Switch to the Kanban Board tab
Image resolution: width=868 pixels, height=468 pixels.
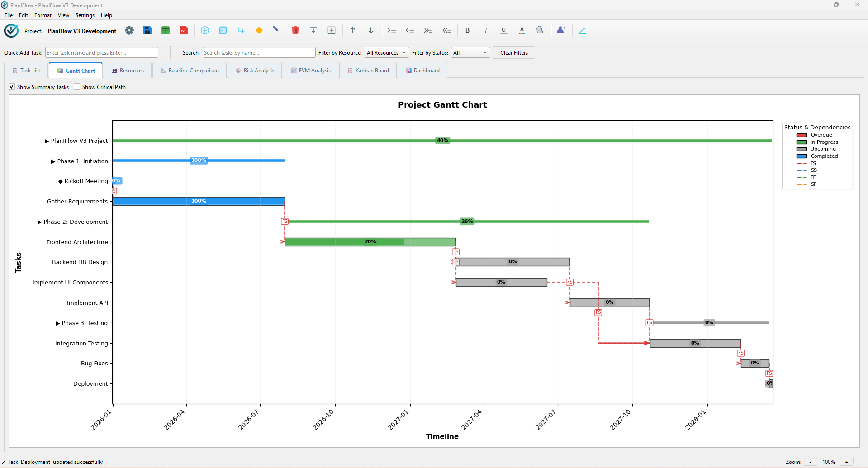coord(368,71)
